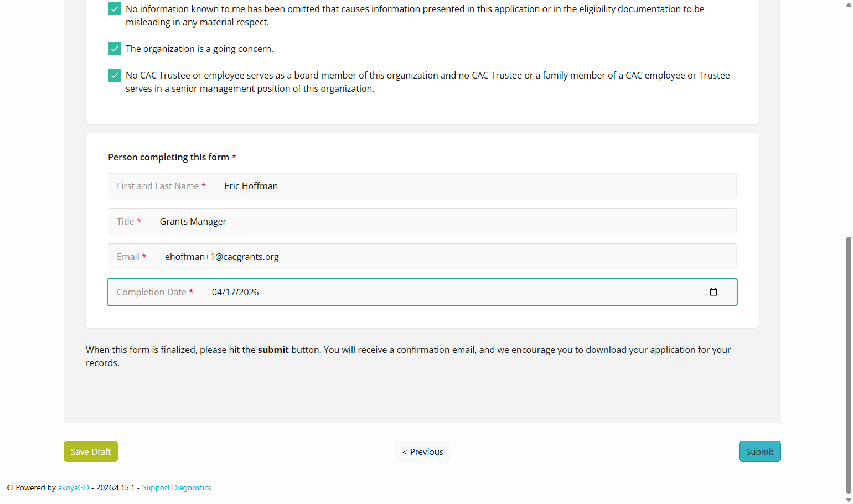Image resolution: width=853 pixels, height=504 pixels.
Task: Open the Support Diagnostics link
Action: click(x=177, y=487)
